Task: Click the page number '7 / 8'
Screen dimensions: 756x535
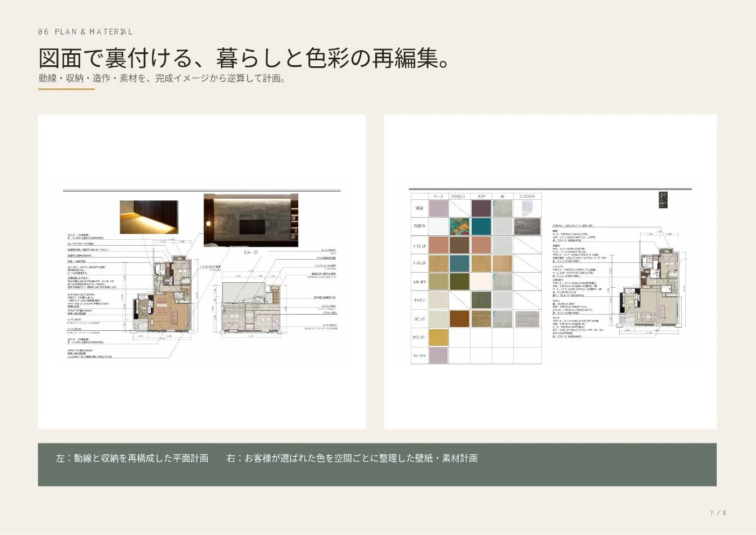Action: point(718,513)
